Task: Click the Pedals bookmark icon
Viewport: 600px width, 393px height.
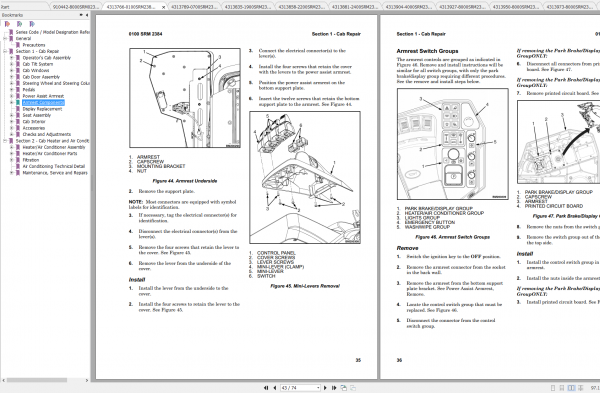Action: 18,90
